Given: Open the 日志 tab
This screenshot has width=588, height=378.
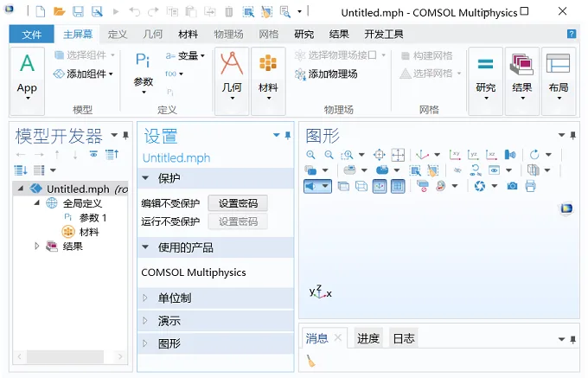Looking at the screenshot, I should tap(404, 338).
